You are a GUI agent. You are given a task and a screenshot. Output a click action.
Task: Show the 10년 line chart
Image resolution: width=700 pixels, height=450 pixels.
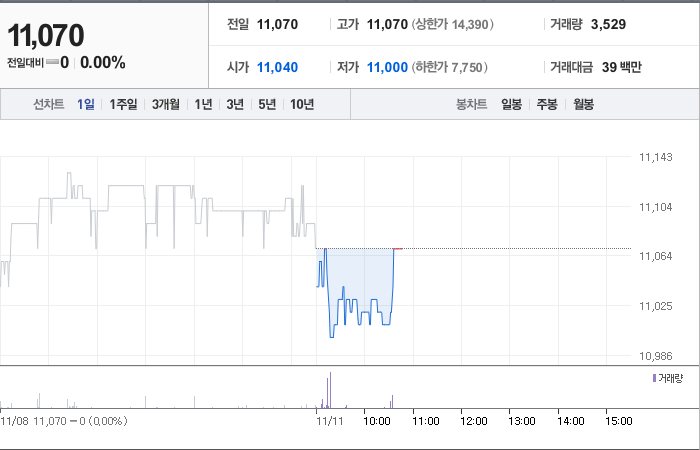(302, 104)
